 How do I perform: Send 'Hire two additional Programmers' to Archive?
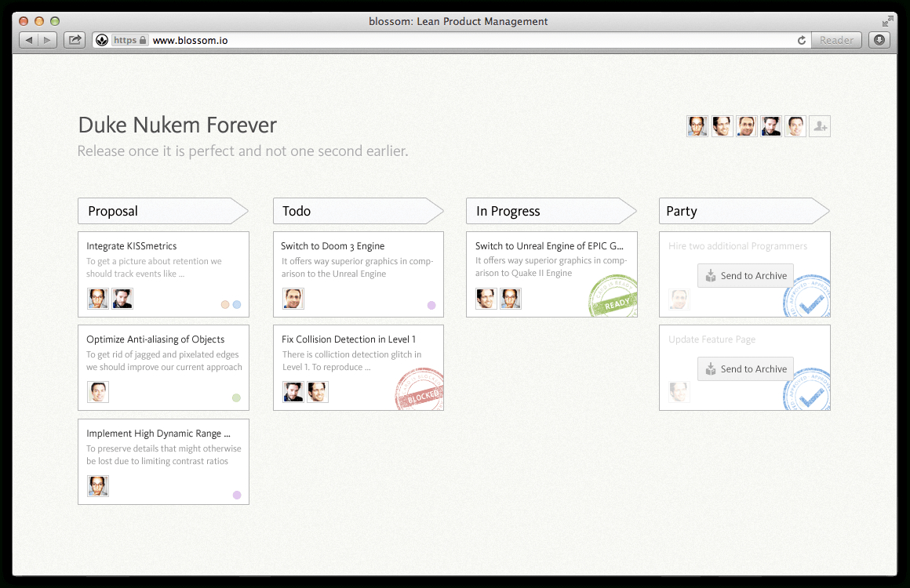(745, 275)
